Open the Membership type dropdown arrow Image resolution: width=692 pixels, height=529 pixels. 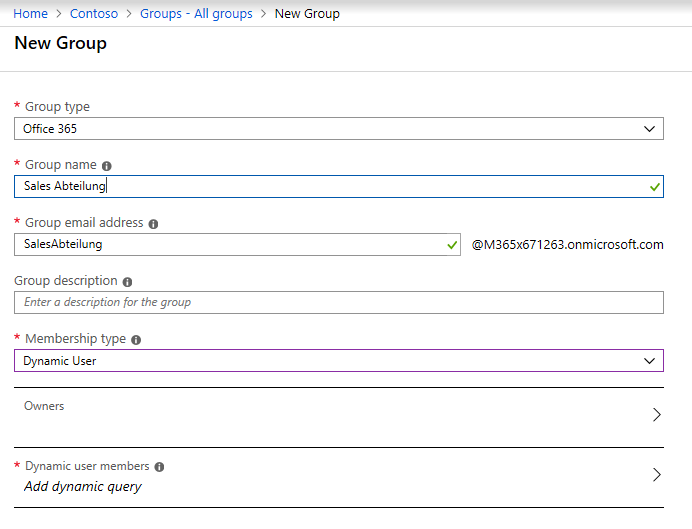[649, 361]
